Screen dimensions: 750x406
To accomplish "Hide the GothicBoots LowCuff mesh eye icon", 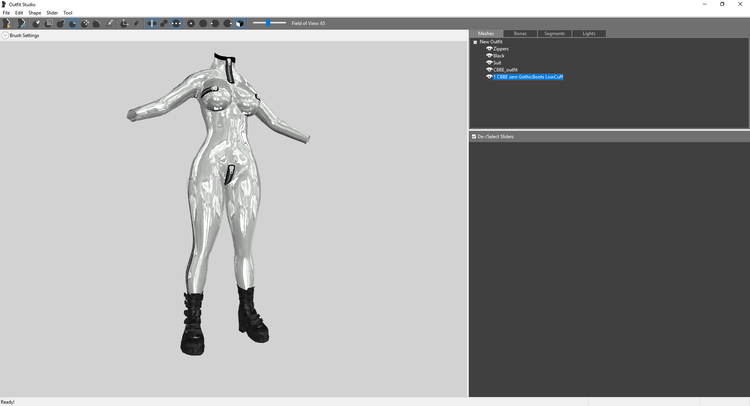I will click(x=489, y=77).
